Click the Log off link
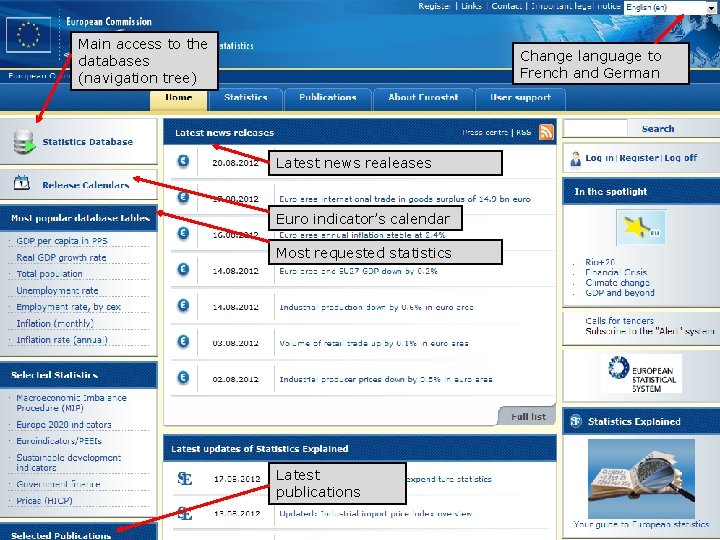This screenshot has width=720, height=540. (681, 158)
